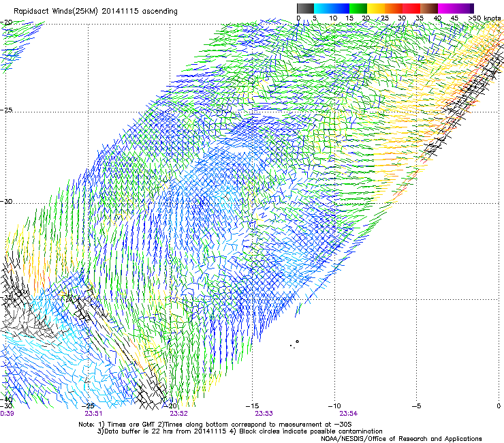Viewport: 504px width, 443px height.
Task: Click the '-20' longitude label above 23:52
Action: (171, 406)
